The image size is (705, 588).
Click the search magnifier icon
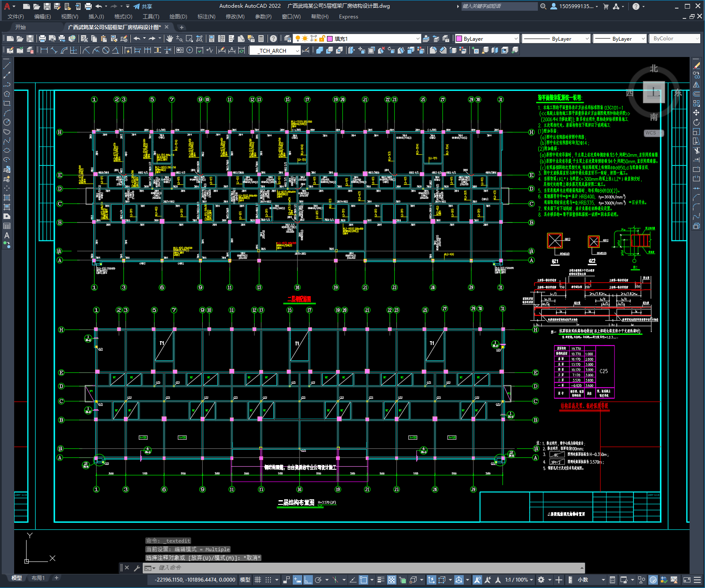tap(543, 6)
